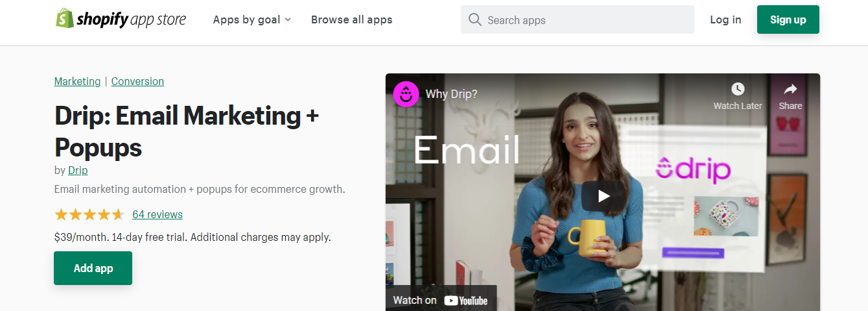The image size is (868, 311).
Task: Open the 64 reviews link
Action: (158, 214)
